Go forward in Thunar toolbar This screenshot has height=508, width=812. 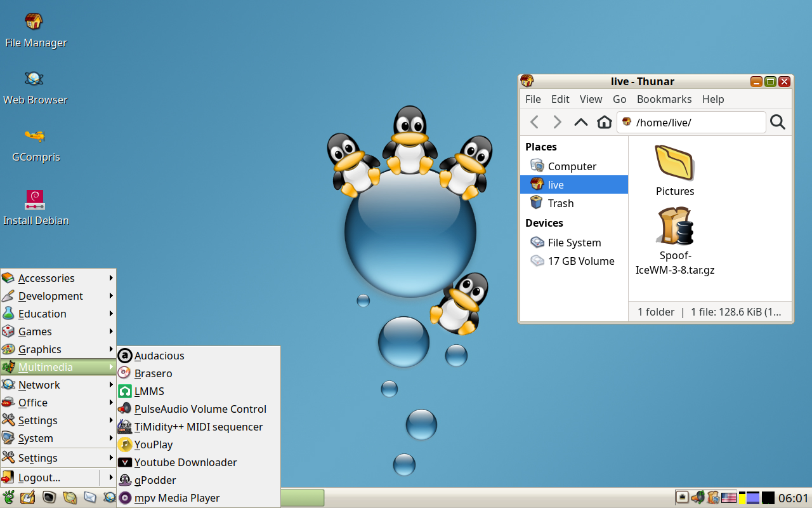(x=557, y=122)
